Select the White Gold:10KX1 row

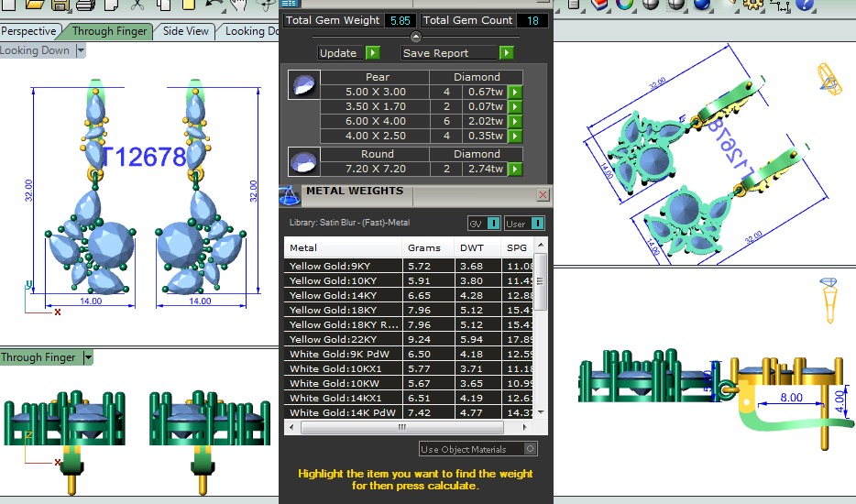point(409,368)
